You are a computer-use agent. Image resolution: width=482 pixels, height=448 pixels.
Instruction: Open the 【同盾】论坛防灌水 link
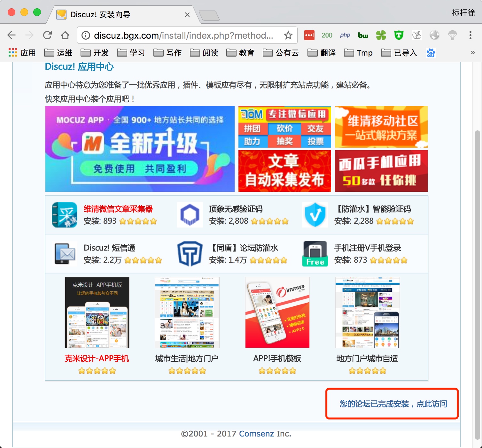tap(244, 248)
